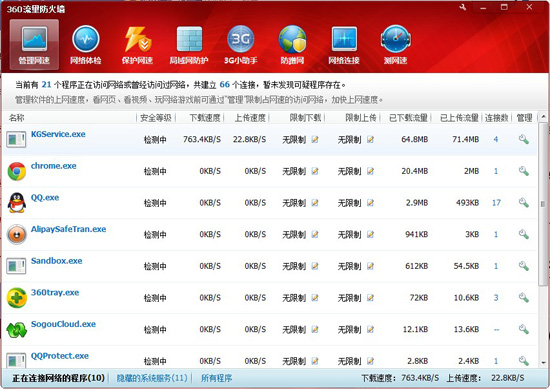The width and height of the screenshot is (550, 389).
Task: Open the wrench settings icon in title bar
Action: (463, 7)
